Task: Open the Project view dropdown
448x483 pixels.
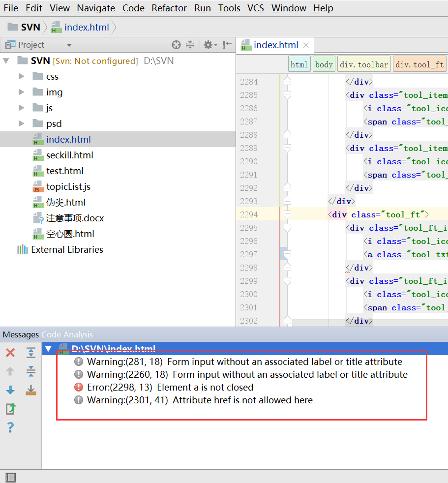Action: click(x=69, y=45)
